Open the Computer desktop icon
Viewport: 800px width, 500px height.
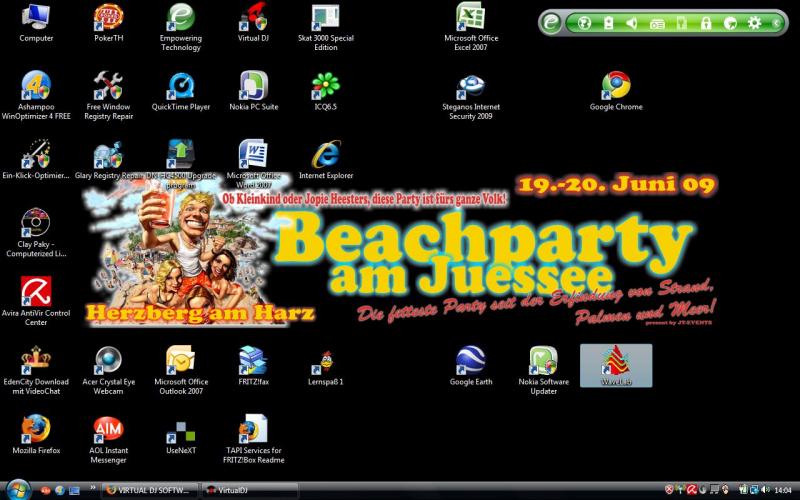pyautogui.click(x=36, y=23)
